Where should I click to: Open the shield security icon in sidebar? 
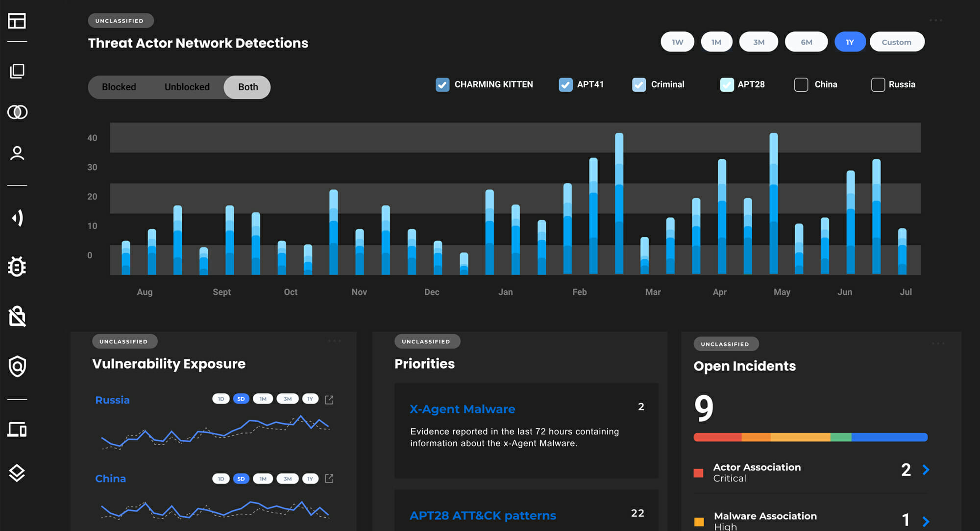click(x=17, y=366)
